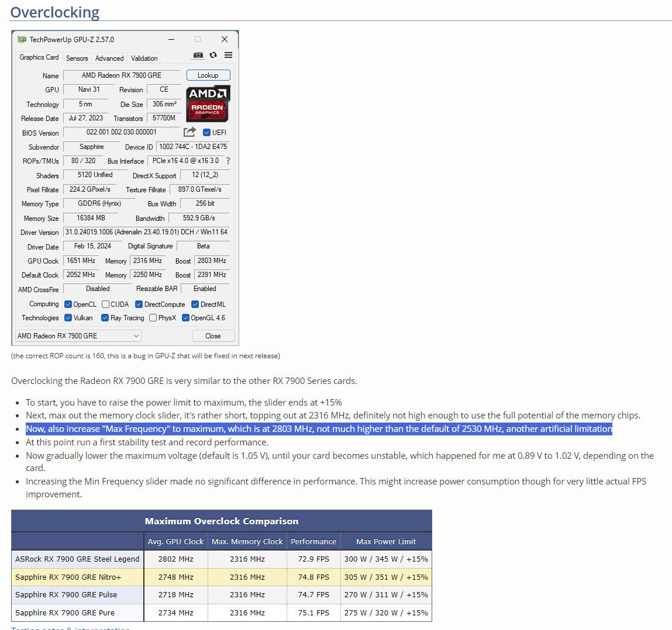This screenshot has width=672, height=630.
Task: Toggle the DirectCompute checkbox
Action: pyautogui.click(x=139, y=304)
